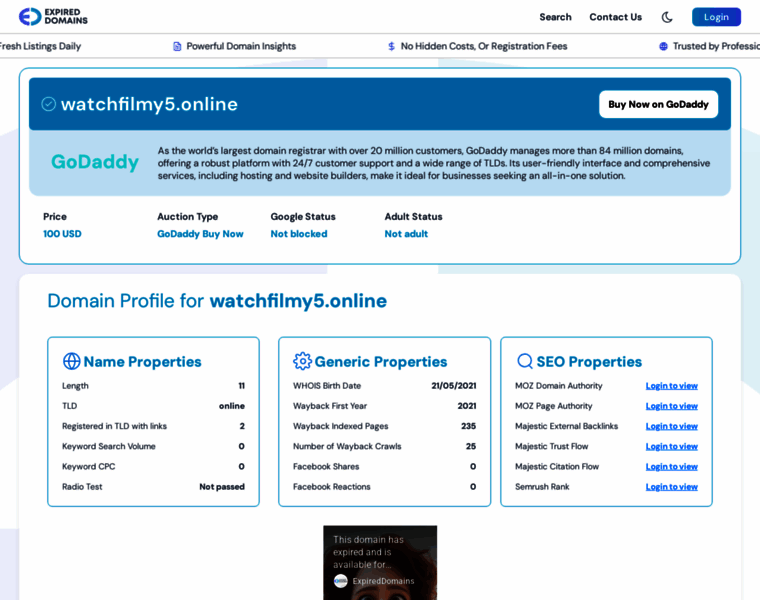Open the expired domain video thumbnail
The image size is (760, 600).
(380, 562)
